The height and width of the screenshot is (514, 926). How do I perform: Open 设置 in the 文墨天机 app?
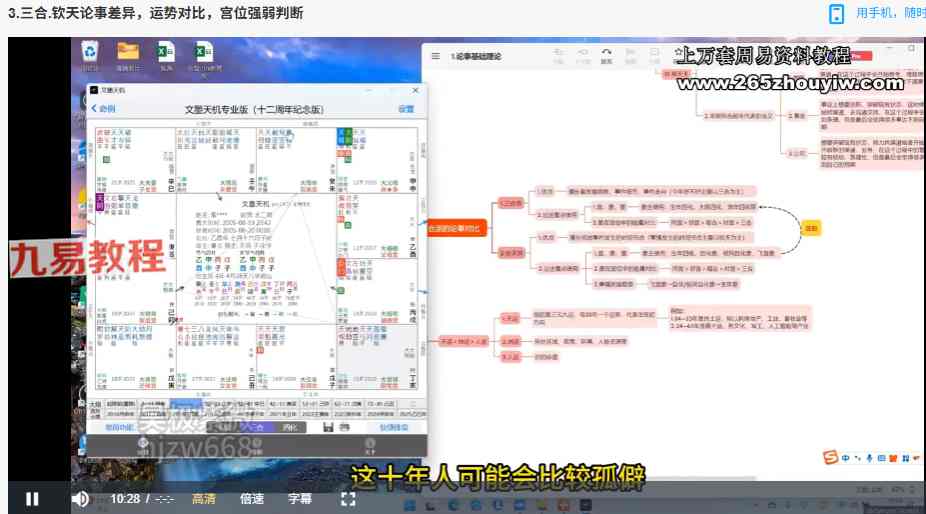coord(405,108)
